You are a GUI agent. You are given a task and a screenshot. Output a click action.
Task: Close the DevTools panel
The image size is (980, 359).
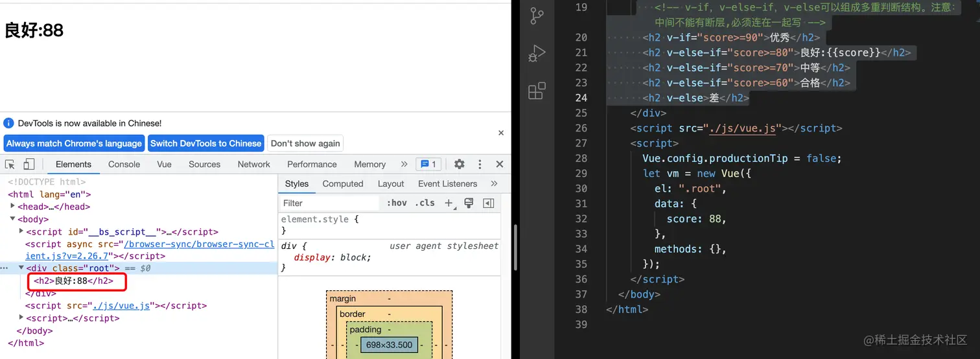click(500, 165)
